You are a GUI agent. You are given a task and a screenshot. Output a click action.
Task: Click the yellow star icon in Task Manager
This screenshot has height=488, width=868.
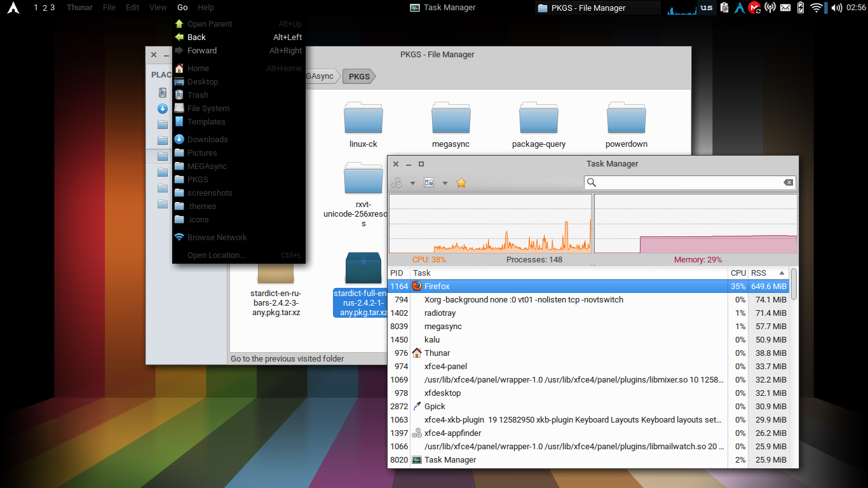(x=461, y=183)
